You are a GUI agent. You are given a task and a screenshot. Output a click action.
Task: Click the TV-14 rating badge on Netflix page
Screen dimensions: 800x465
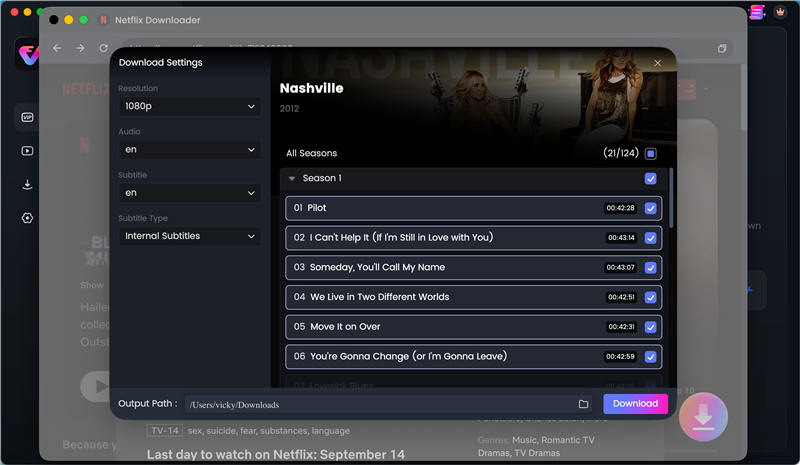point(164,431)
